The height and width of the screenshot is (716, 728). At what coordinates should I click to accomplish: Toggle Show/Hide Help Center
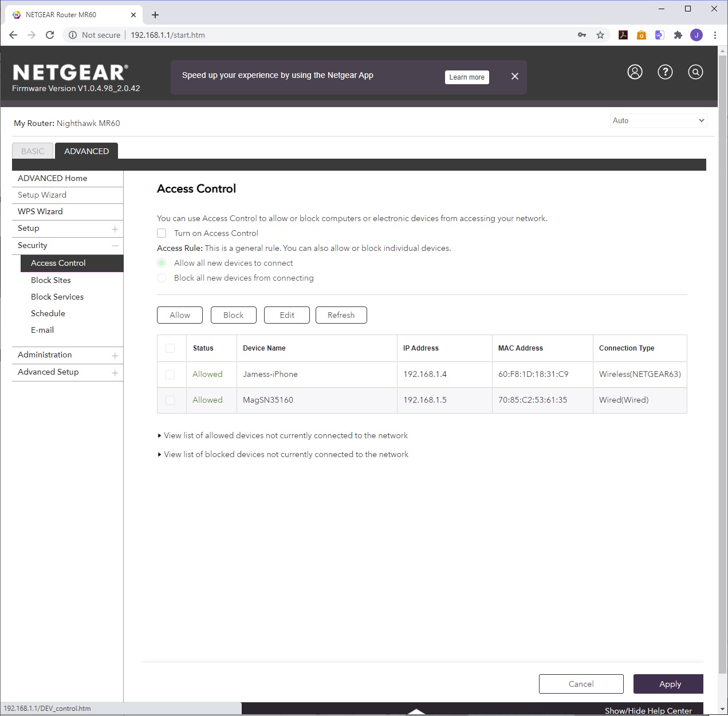(x=648, y=711)
